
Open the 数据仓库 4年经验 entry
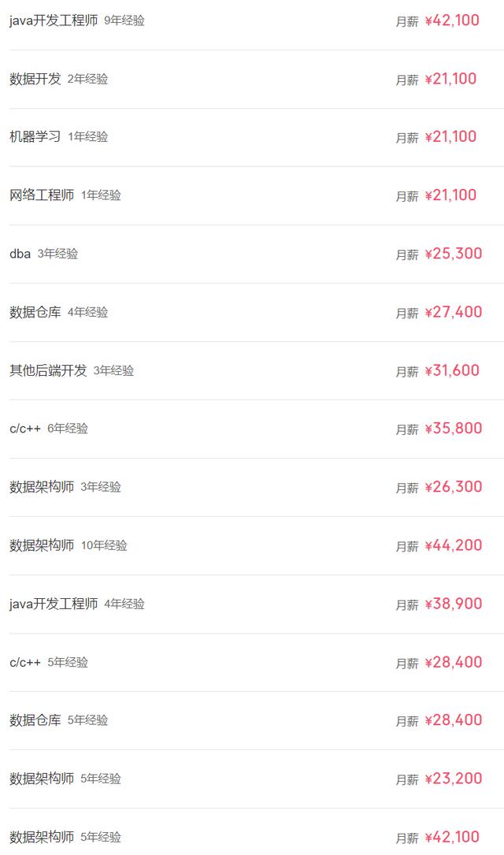tap(35, 312)
